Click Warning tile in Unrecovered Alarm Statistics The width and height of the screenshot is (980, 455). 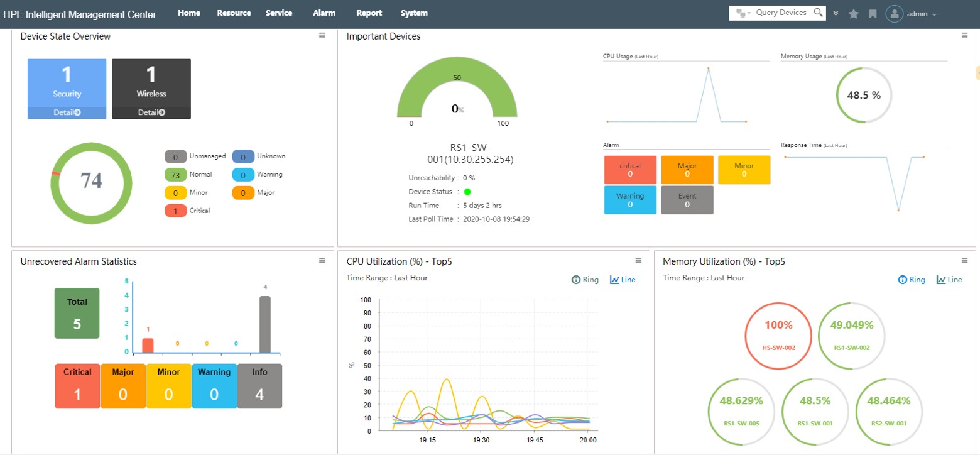point(214,386)
